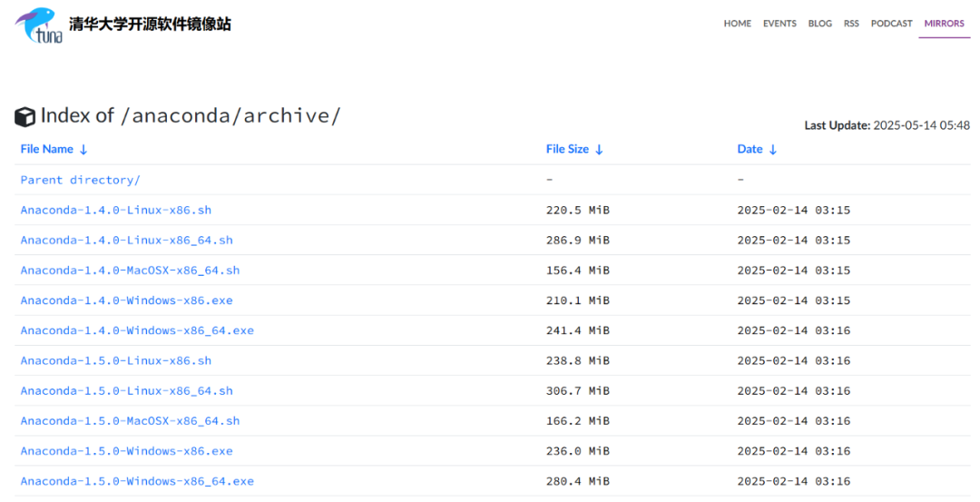Open the HOME nav item
Image resolution: width=980 pixels, height=502 pixels.
(x=738, y=23)
